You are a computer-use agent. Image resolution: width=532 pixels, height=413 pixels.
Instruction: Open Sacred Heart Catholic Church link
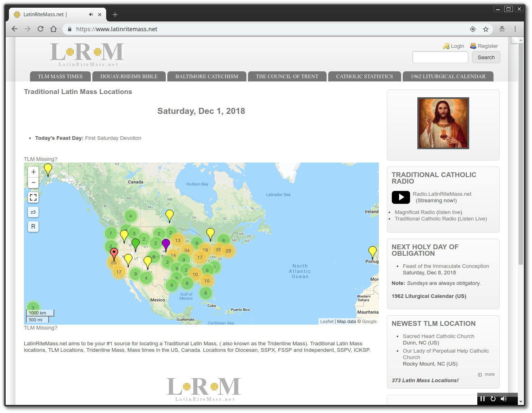[x=438, y=336]
